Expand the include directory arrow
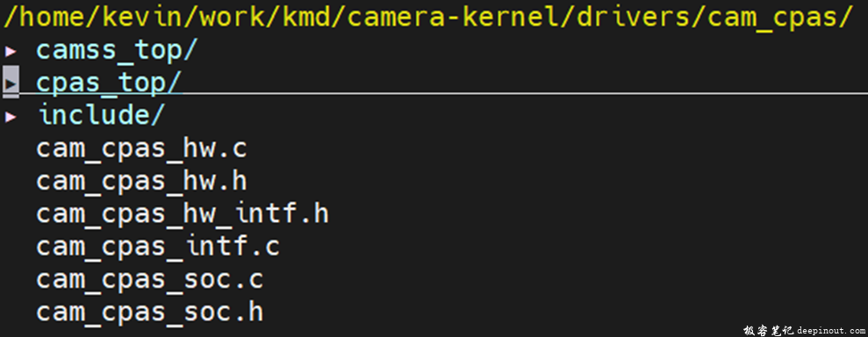Viewport: 868px width, 337px height. click(11, 117)
